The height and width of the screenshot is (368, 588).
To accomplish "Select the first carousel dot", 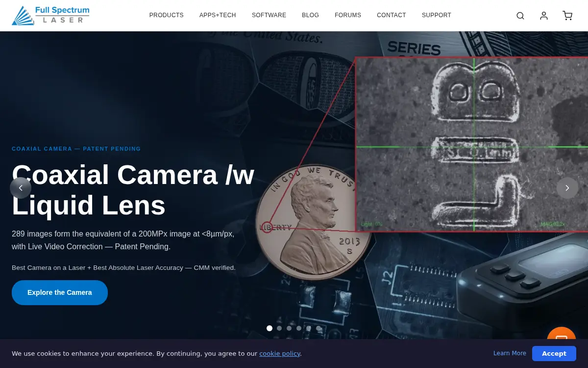I will click(x=269, y=328).
